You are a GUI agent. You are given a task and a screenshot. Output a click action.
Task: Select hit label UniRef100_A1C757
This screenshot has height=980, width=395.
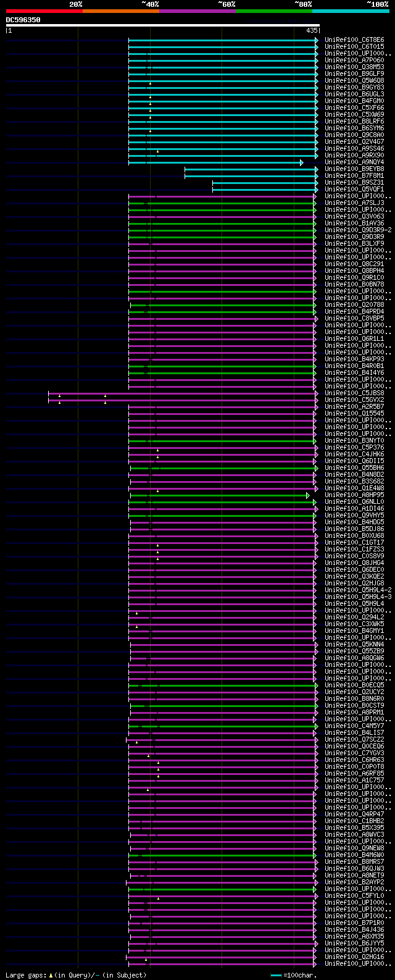[x=354, y=781]
